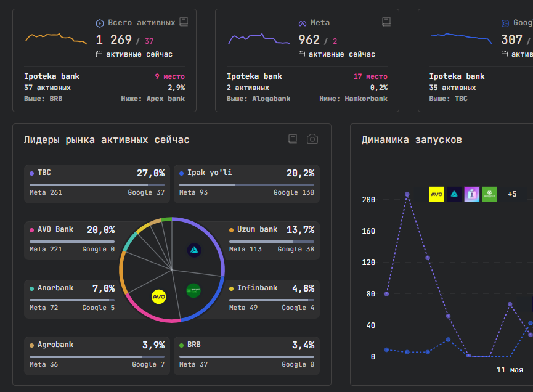Click BRB 3,4% market card
The height and width of the screenshot is (392, 533).
(x=247, y=356)
